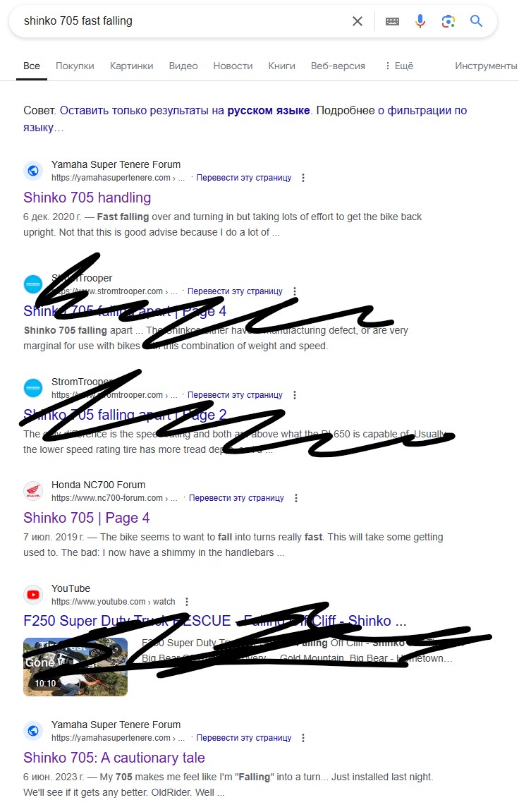Expand the Ещё more options menu
Viewport: 519px width, 812px height.
(x=399, y=66)
